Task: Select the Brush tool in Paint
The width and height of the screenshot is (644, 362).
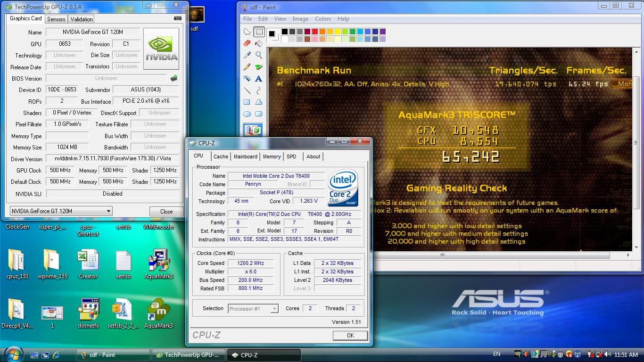Action: pyautogui.click(x=259, y=67)
